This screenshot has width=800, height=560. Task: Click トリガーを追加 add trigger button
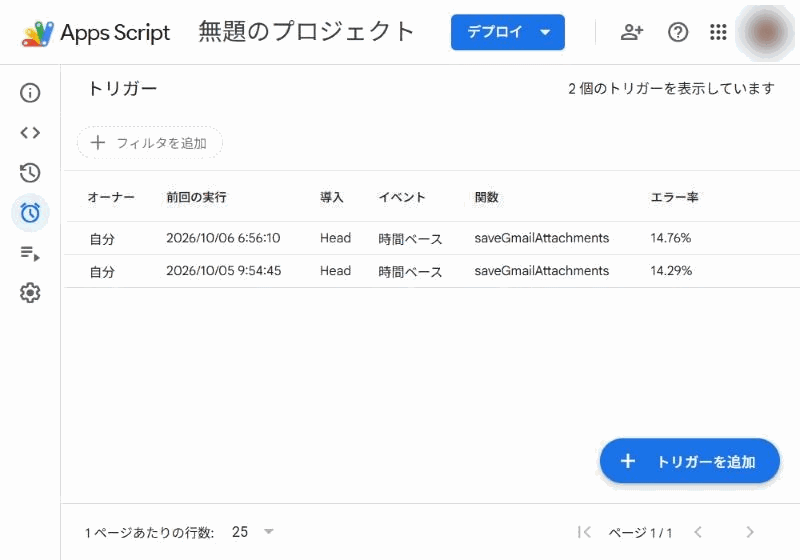[689, 461]
